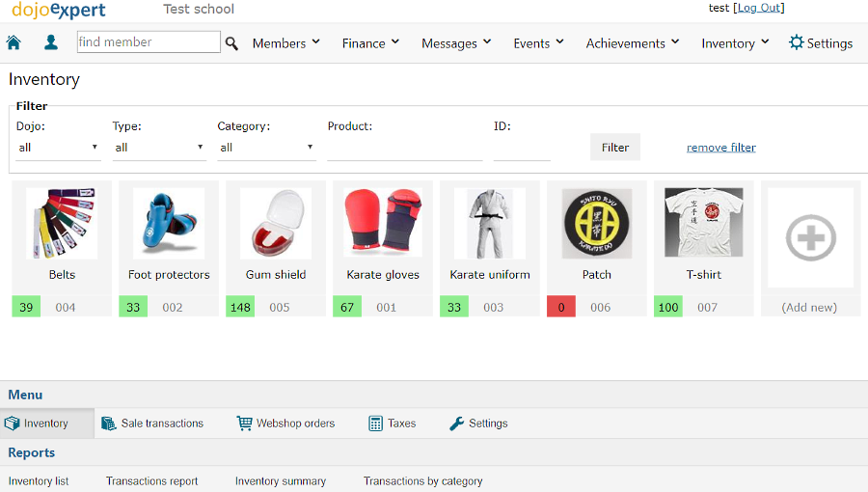Open the Karate uniform product image

tap(490, 223)
